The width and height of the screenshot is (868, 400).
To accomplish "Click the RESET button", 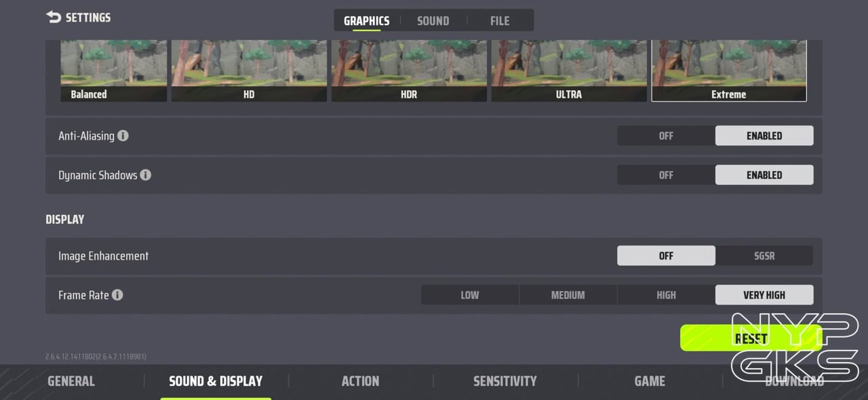I will [x=751, y=338].
